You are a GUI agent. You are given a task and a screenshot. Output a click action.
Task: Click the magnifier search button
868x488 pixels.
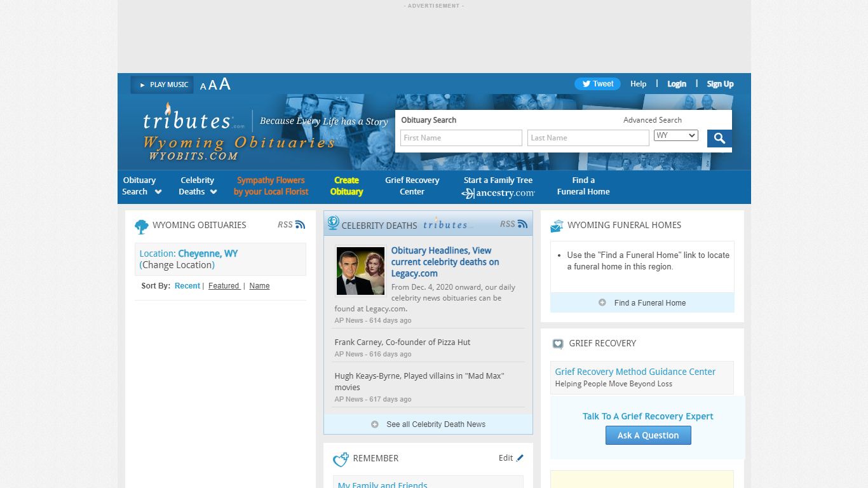tap(719, 139)
